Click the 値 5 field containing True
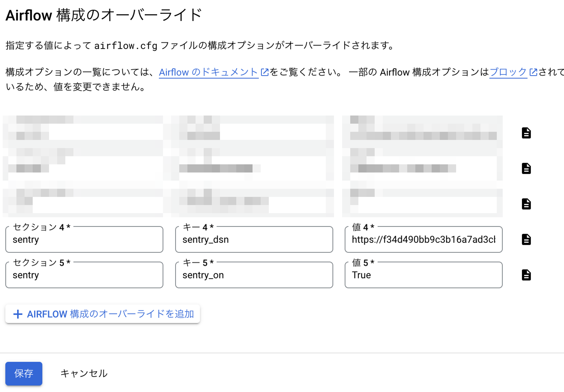This screenshot has height=392, width=564. point(423,275)
